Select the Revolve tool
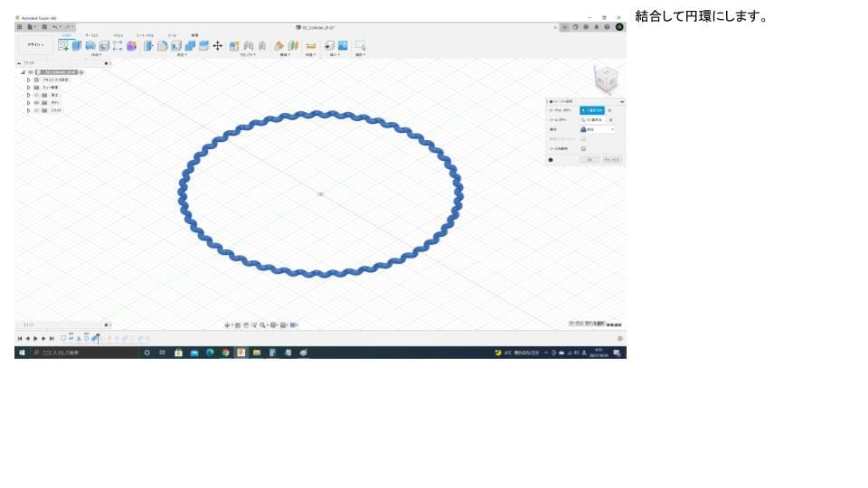Image resolution: width=868 pixels, height=488 pixels. pyautogui.click(x=90, y=46)
